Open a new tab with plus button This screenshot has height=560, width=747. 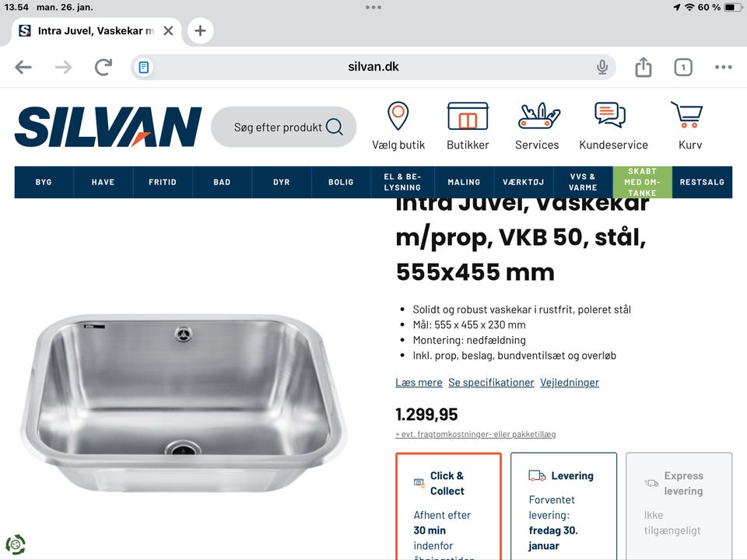(x=200, y=30)
